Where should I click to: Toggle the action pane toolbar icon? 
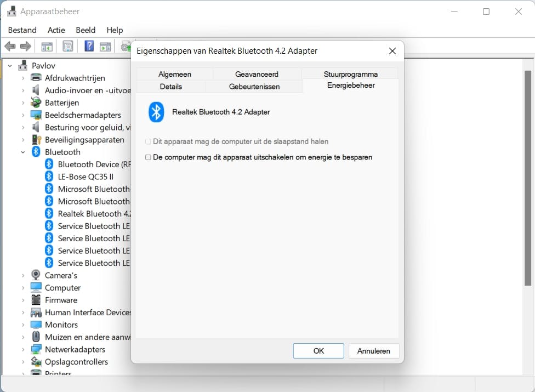[105, 47]
